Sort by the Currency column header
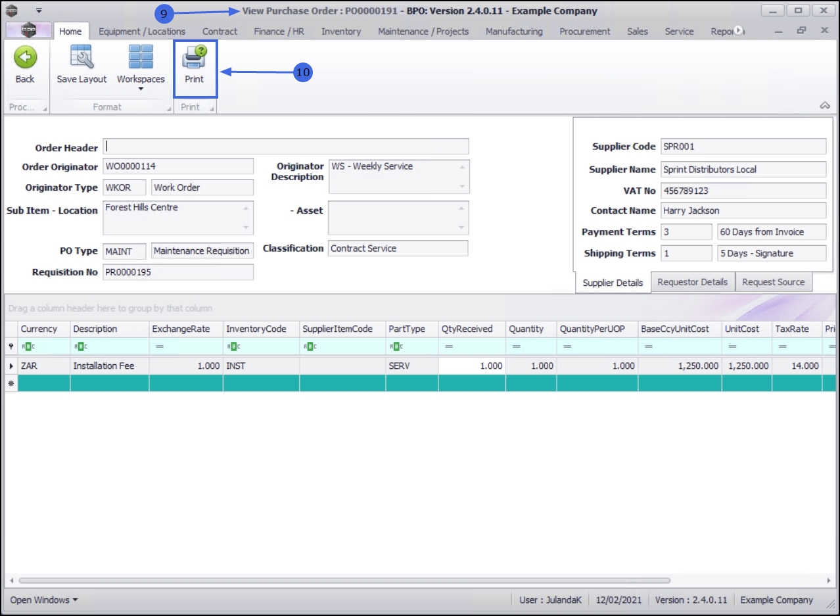The width and height of the screenshot is (840, 616). tap(44, 329)
